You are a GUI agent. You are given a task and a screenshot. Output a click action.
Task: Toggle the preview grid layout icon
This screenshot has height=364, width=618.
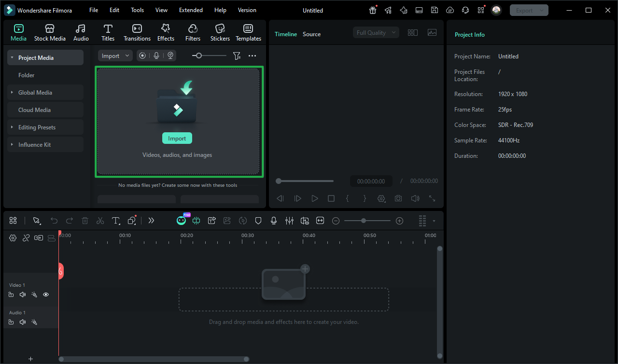(x=413, y=33)
